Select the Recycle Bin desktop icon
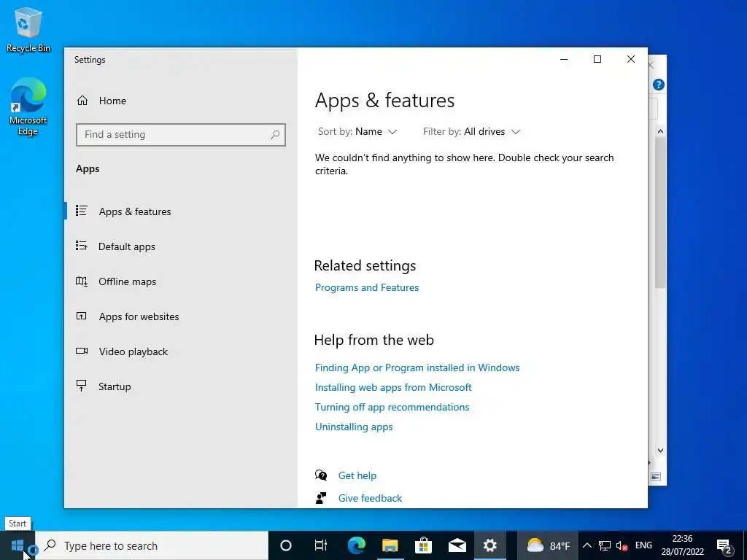Screen dimensions: 747x560 coord(28,29)
